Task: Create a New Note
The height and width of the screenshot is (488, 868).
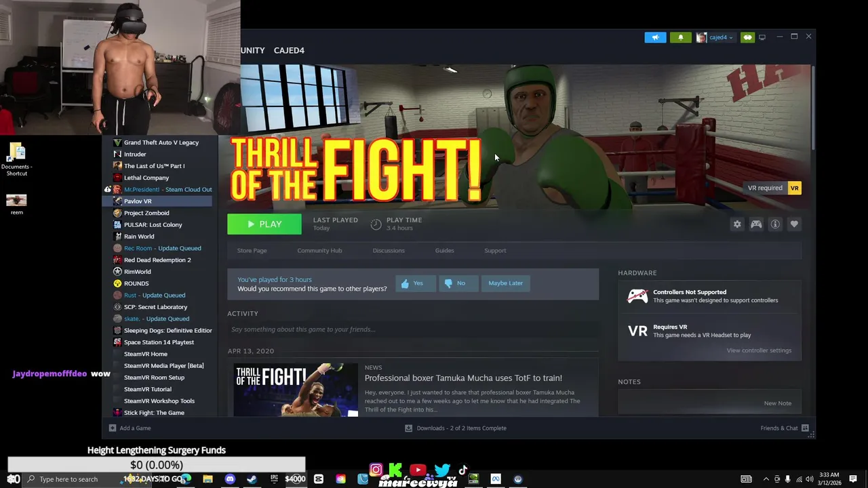Action: click(x=777, y=403)
